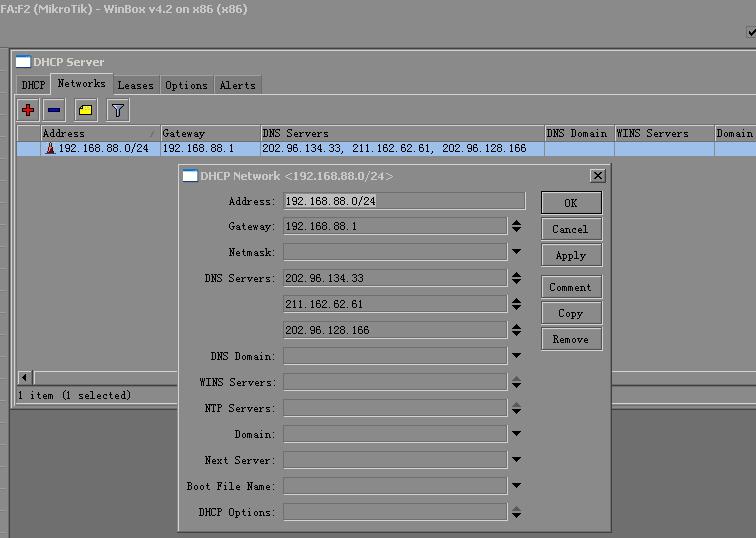Viewport: 756px width, 538px height.
Task: Click the WINS Servers column header
Action: coord(664,133)
